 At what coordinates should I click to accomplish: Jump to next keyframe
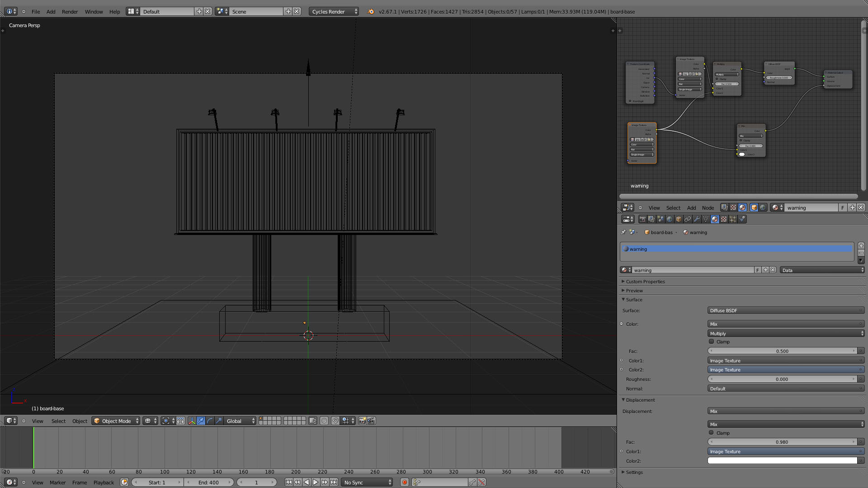pyautogui.click(x=325, y=482)
